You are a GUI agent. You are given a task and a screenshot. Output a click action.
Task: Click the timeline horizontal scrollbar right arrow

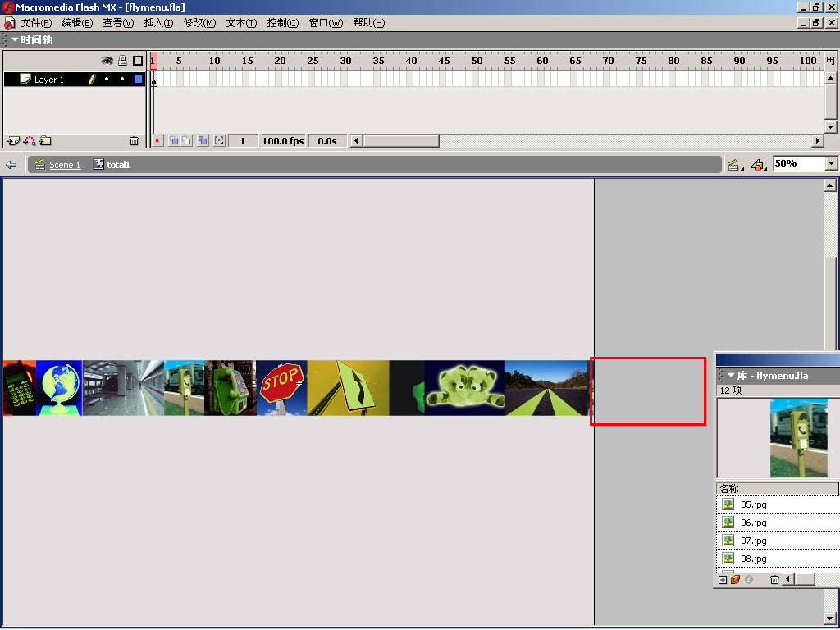(x=818, y=141)
